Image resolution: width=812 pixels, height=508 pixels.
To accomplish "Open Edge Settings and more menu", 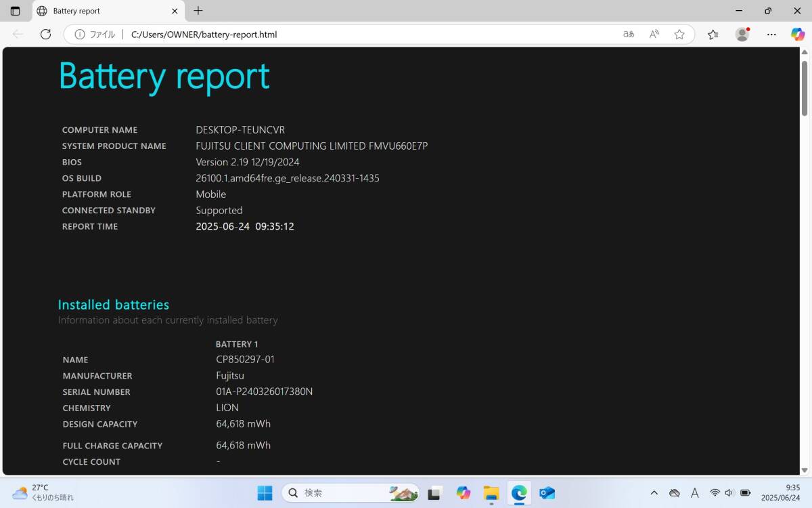I will pos(771,35).
